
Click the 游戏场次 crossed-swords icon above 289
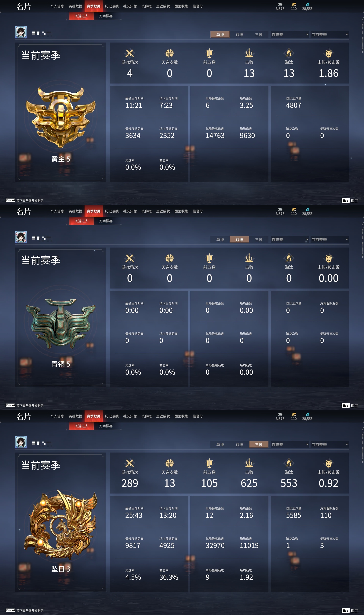129,463
